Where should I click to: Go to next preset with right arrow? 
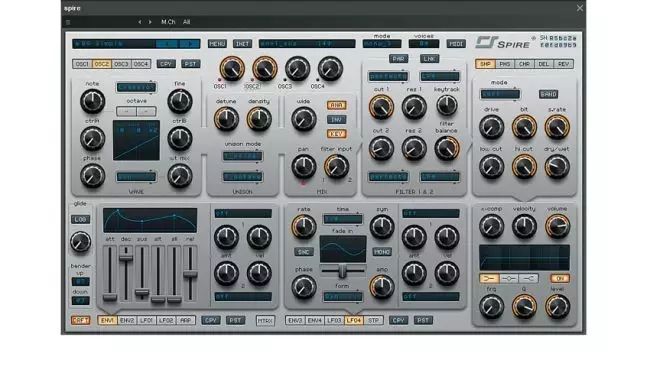click(x=150, y=22)
